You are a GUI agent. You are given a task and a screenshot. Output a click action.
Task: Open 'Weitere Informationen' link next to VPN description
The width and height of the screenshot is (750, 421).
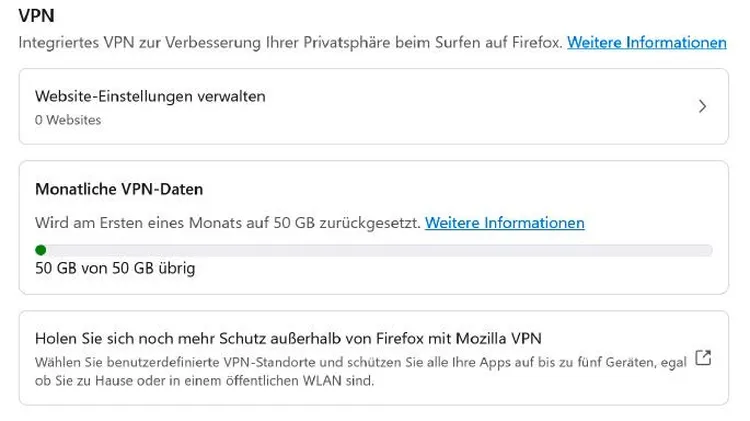(x=647, y=43)
